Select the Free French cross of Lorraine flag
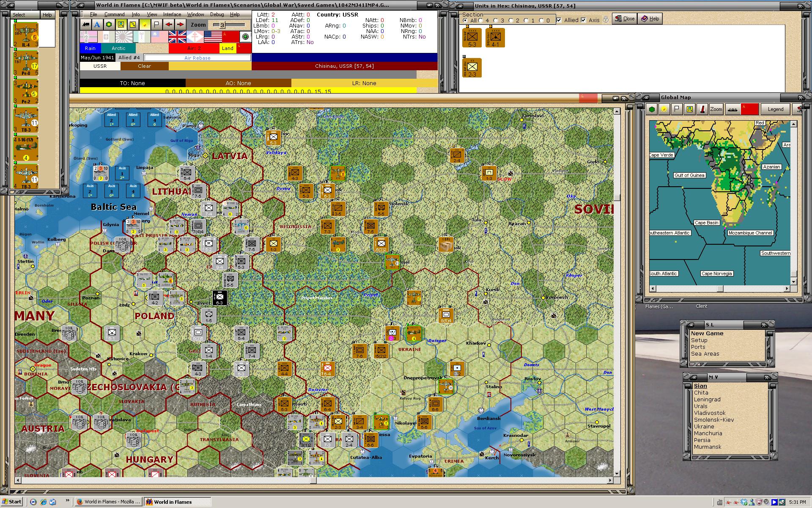This screenshot has width=812, height=508. (195, 37)
